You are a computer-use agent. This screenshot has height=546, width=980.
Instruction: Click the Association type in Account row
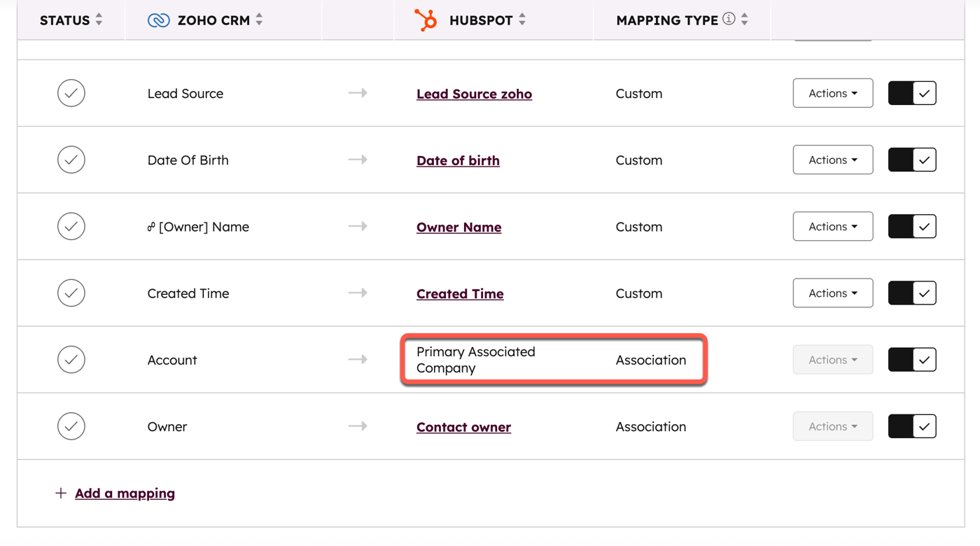[651, 360]
